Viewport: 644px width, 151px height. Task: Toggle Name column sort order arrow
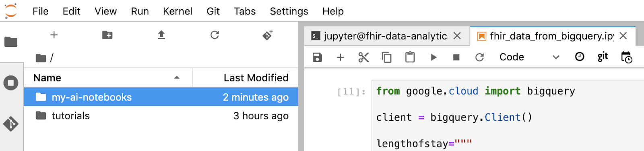[177, 78]
